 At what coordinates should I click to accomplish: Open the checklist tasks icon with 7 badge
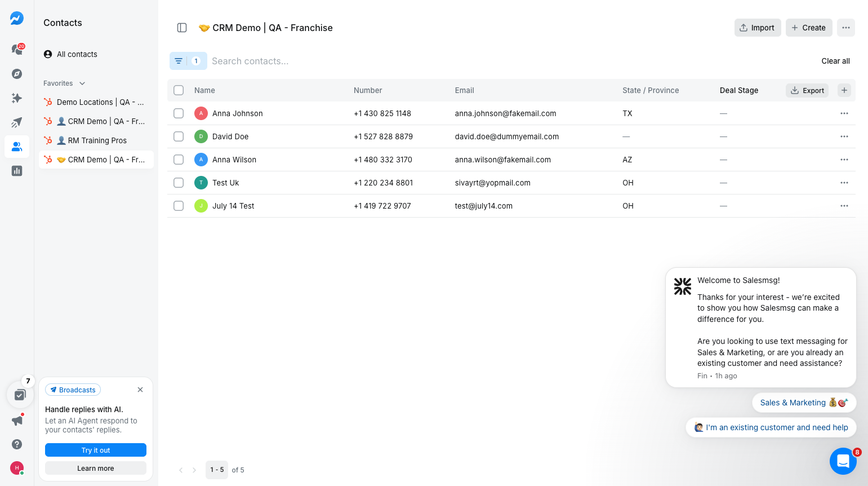(20, 395)
